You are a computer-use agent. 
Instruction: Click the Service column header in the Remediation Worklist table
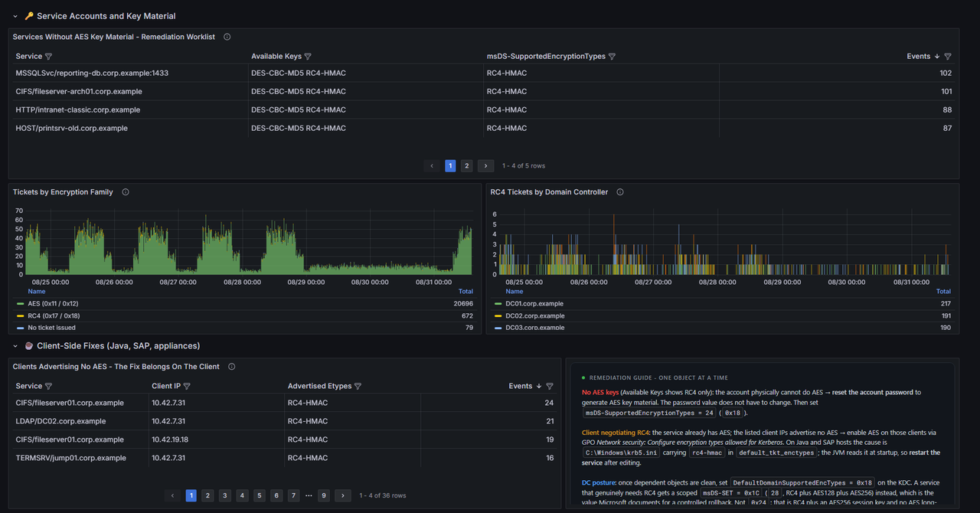(29, 57)
